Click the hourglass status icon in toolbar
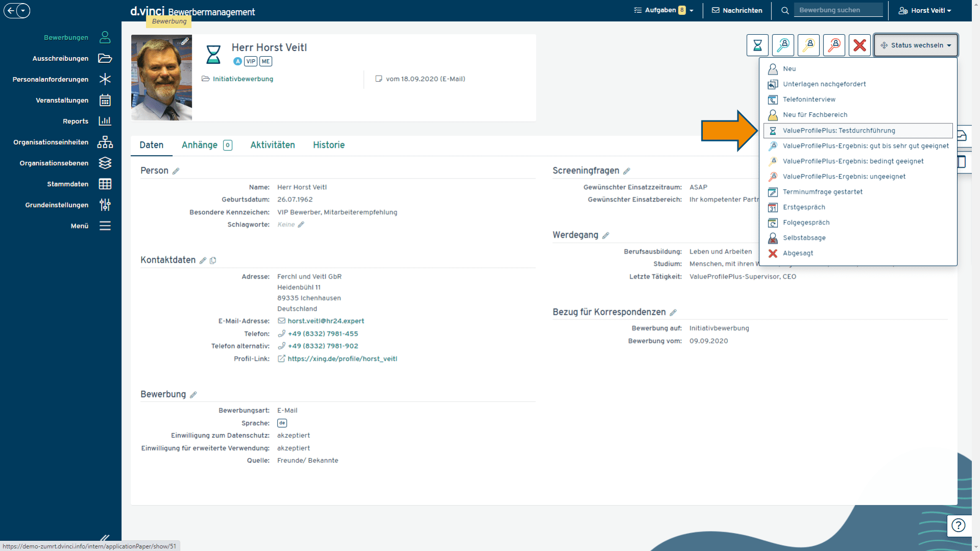 [x=757, y=45]
